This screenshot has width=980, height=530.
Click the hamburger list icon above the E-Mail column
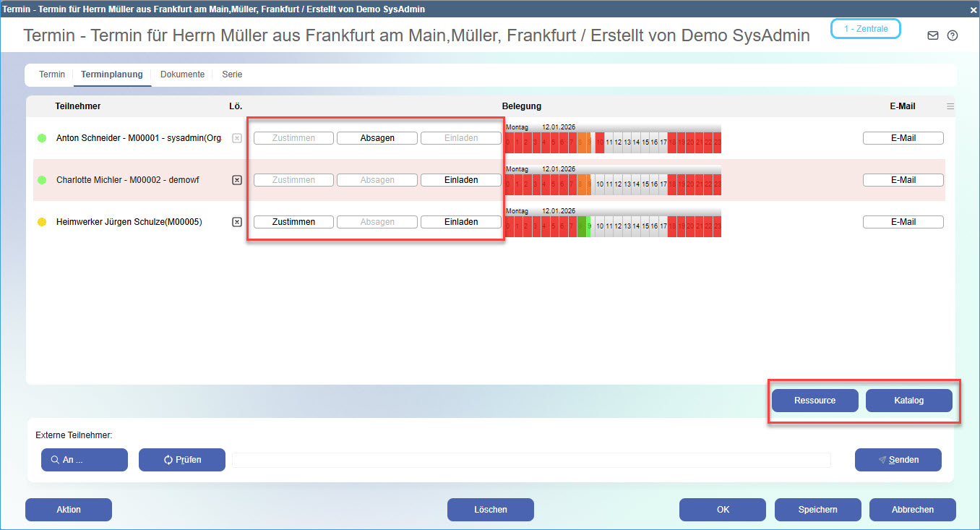950,104
